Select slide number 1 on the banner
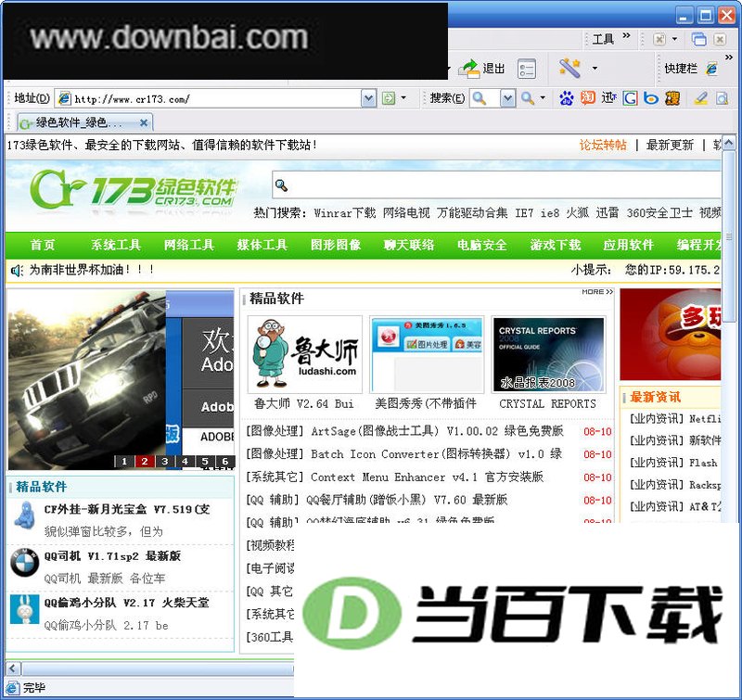This screenshot has width=742, height=700. click(124, 461)
